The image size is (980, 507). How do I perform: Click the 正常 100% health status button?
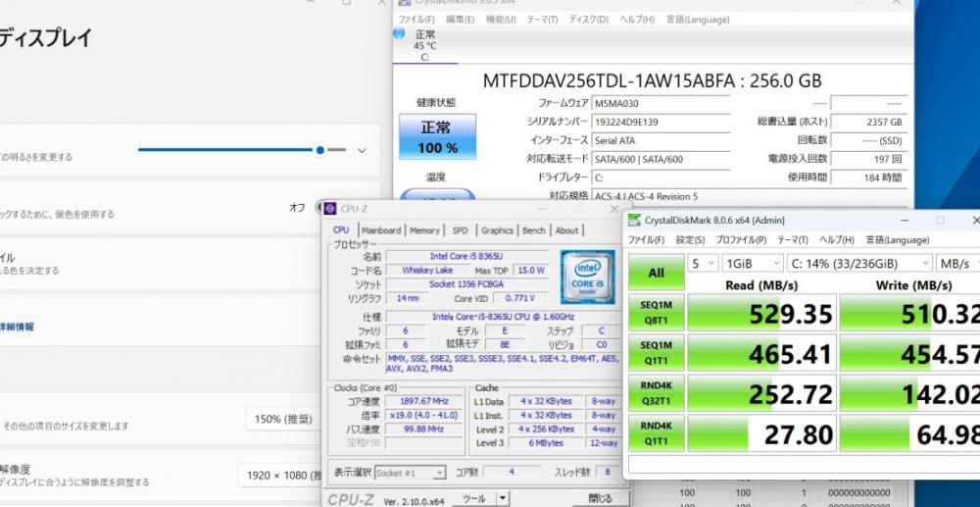pyautogui.click(x=437, y=136)
